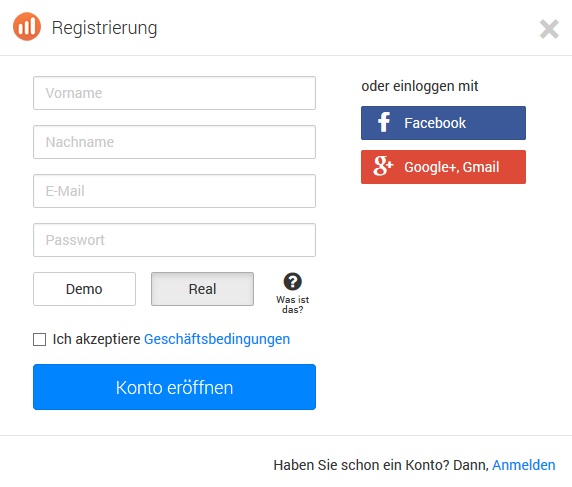Click into the Passwort field
Viewport: 572px width, 487px height.
(174, 240)
